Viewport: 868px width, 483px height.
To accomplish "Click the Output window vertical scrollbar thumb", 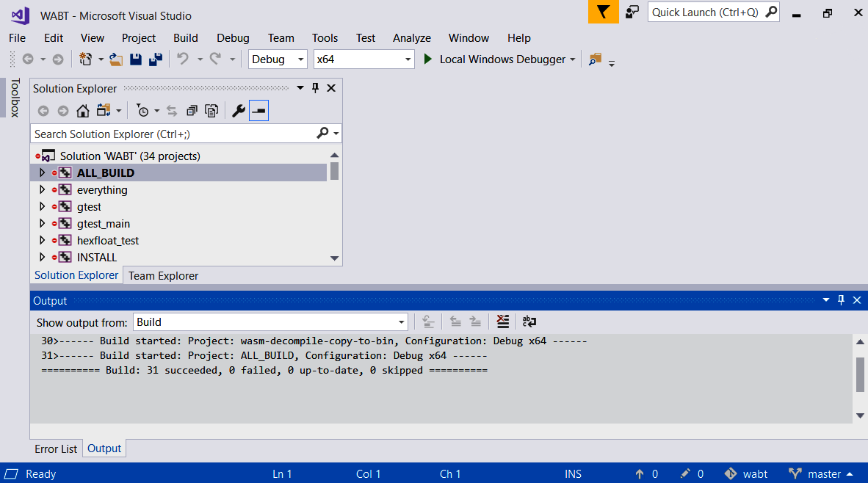I will (860, 374).
